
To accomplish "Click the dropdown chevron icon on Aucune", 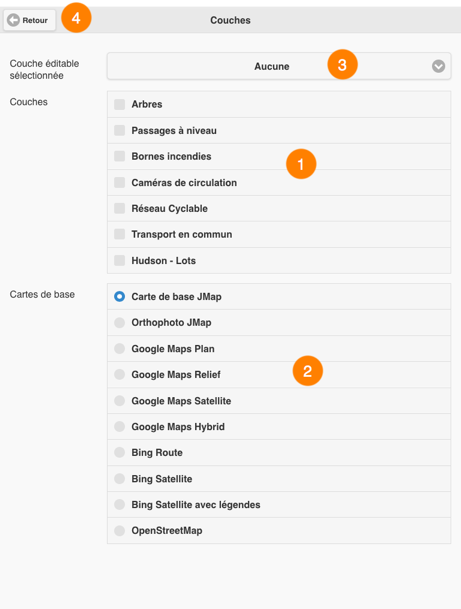I will [438, 66].
